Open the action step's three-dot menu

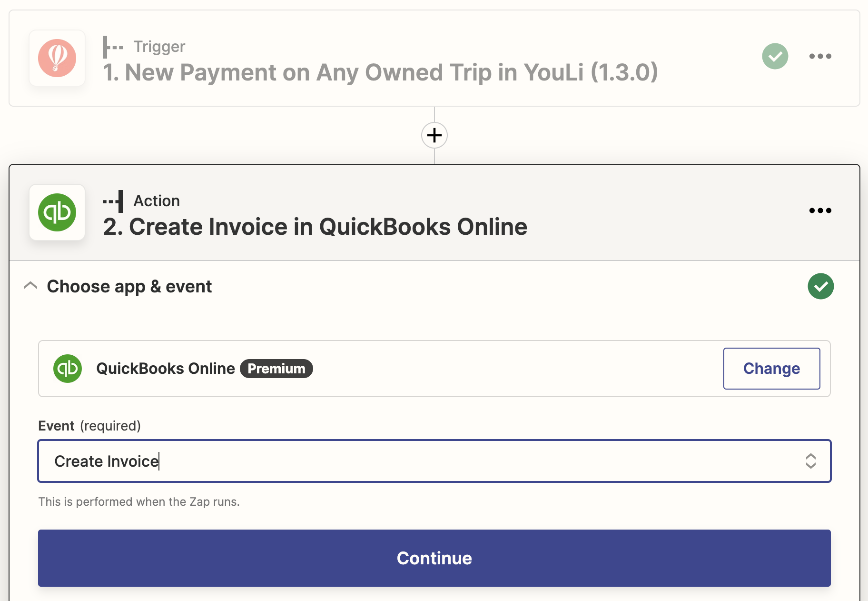(x=820, y=210)
